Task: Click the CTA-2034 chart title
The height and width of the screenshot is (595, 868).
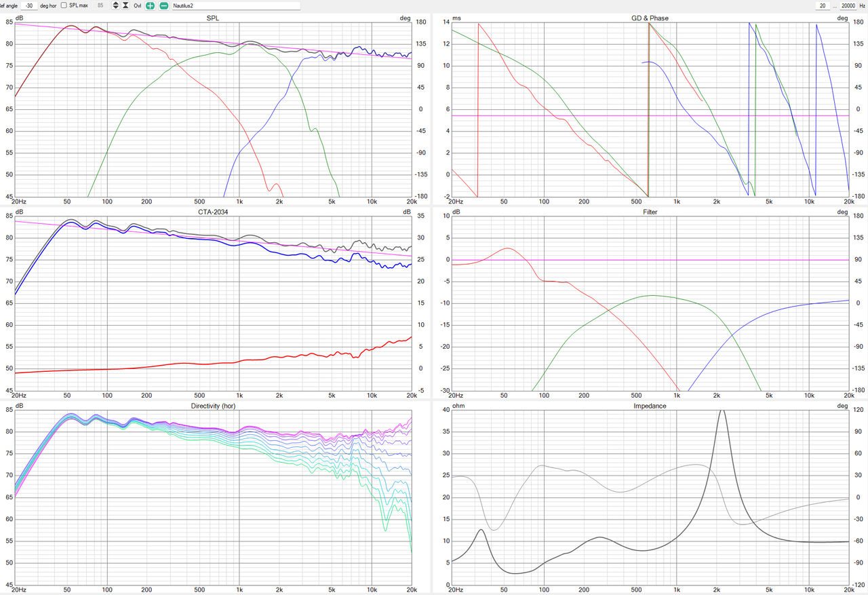Action: [x=212, y=212]
